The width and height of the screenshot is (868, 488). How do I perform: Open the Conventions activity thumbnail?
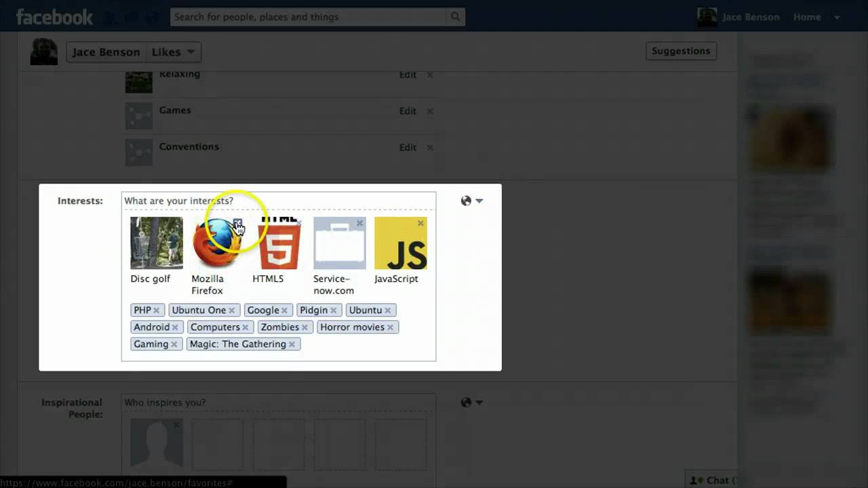(139, 152)
